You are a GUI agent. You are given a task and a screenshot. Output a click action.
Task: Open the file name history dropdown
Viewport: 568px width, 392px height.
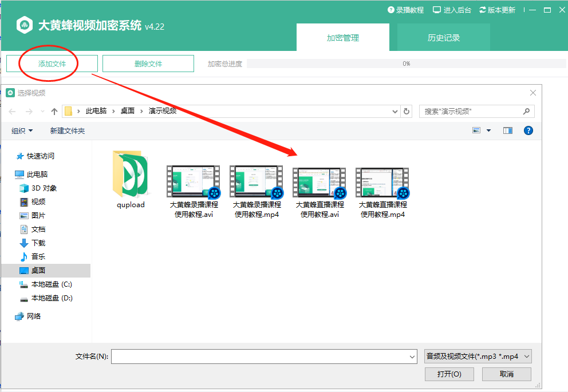tap(412, 357)
